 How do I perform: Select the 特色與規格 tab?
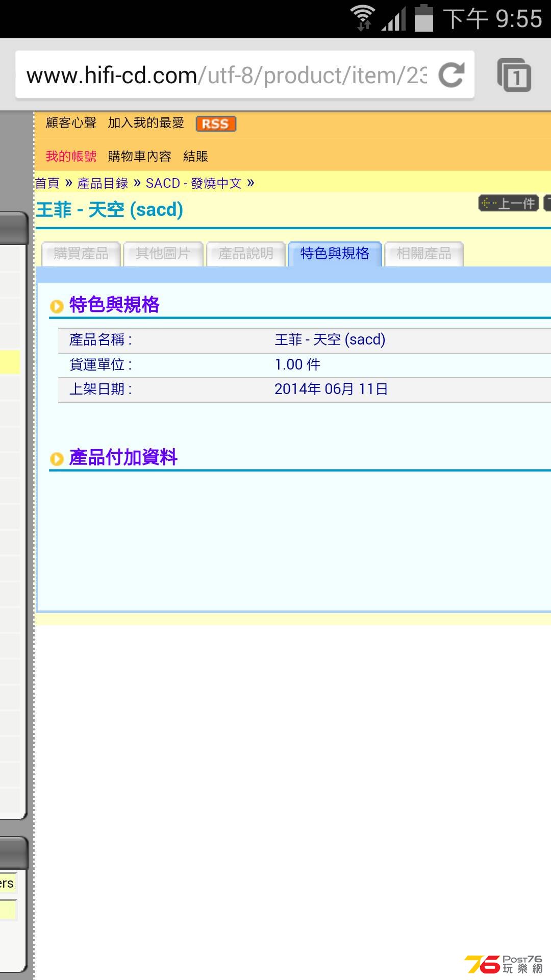pyautogui.click(x=335, y=254)
